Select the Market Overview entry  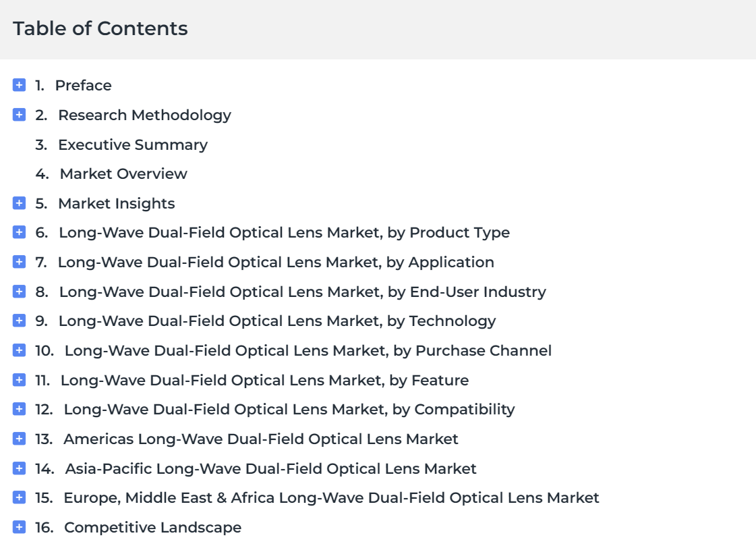[123, 173]
